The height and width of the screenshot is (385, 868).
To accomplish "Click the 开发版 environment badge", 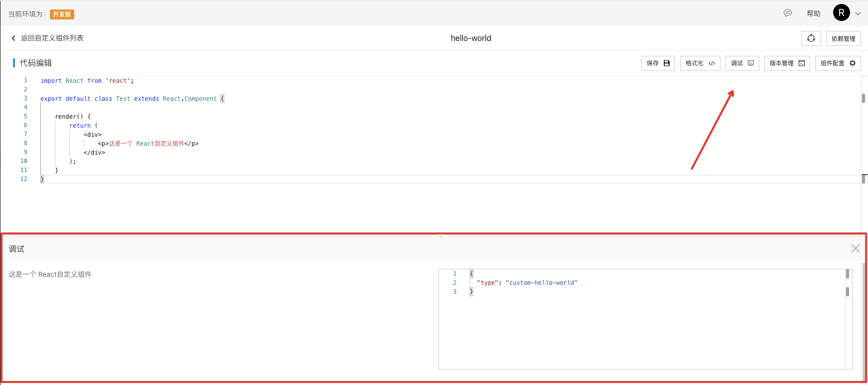I will 62,14.
